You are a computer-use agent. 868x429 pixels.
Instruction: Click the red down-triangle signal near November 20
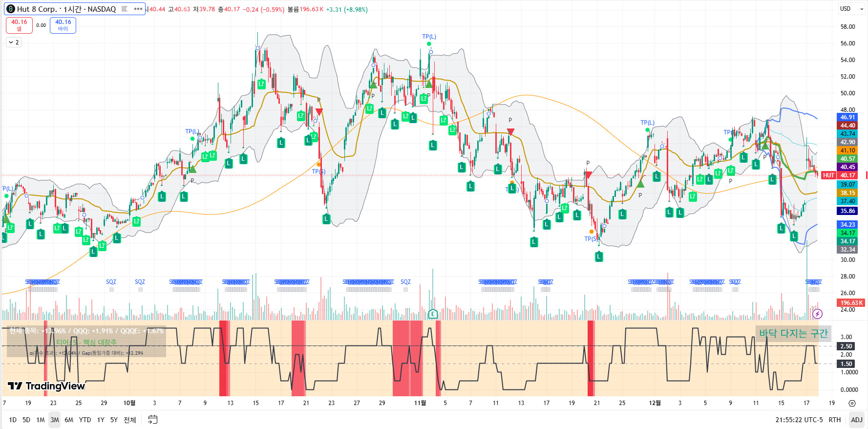[x=588, y=175]
